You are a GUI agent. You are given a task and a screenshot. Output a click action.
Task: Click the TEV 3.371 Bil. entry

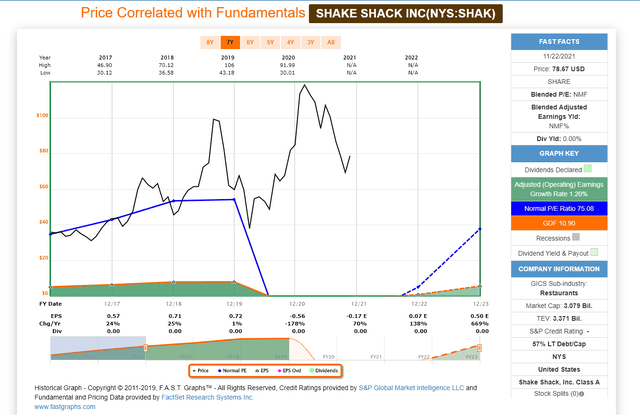pyautogui.click(x=559, y=319)
